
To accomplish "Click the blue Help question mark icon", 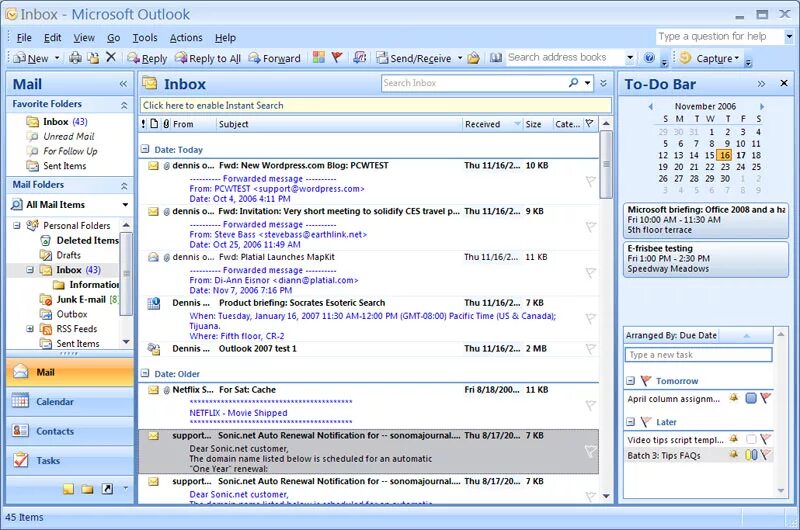I will click(649, 58).
